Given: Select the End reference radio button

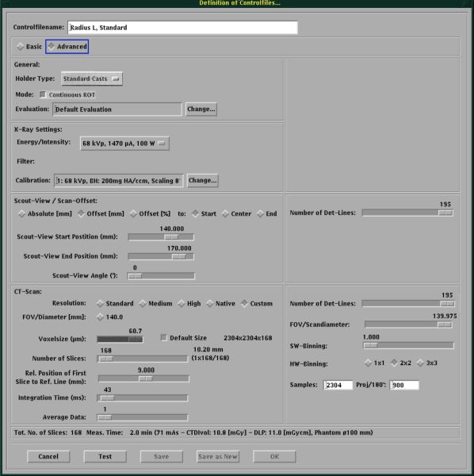Looking at the screenshot, I should (x=267, y=213).
